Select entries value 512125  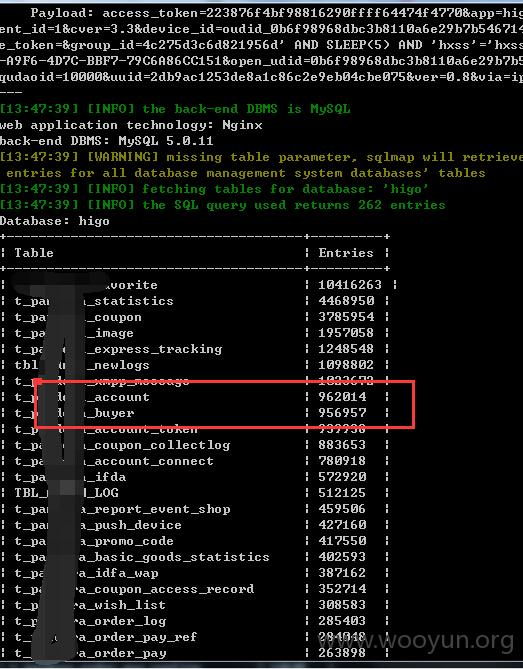[342, 493]
